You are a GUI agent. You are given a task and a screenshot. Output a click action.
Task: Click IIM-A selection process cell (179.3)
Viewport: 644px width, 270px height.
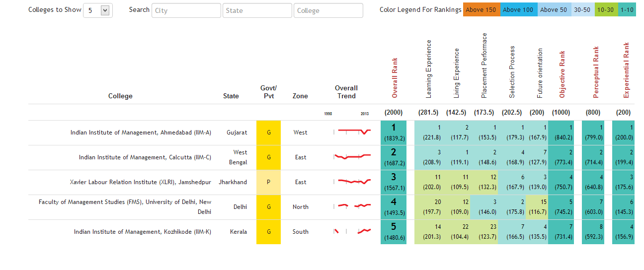512,133
